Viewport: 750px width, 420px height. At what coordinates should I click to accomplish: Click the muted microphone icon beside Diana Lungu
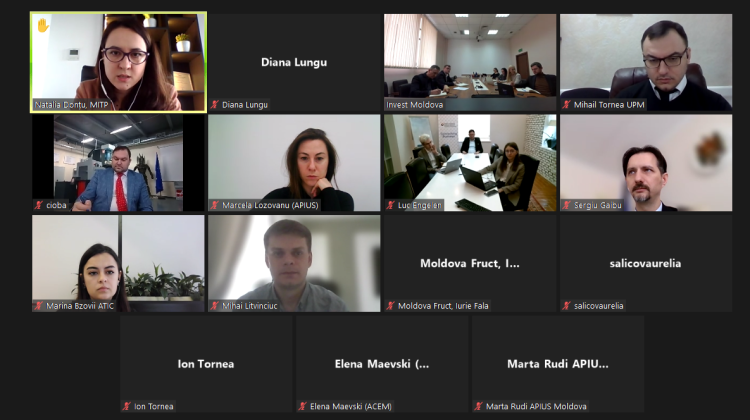(x=215, y=105)
